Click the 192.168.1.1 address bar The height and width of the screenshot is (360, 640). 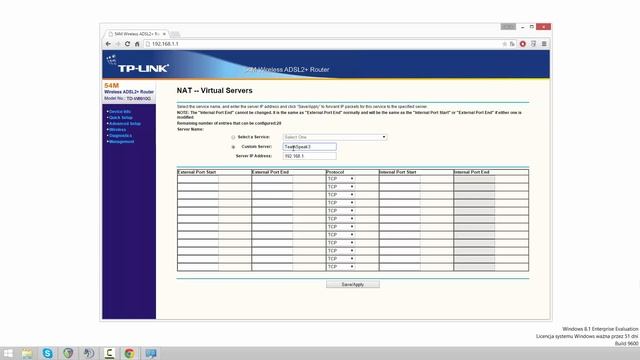322,44
